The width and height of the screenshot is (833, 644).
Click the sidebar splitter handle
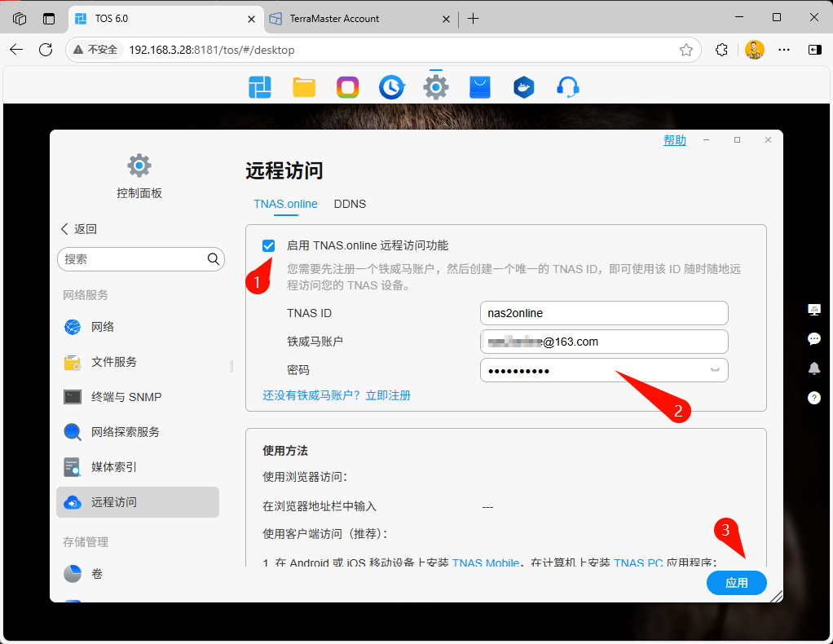(x=231, y=366)
